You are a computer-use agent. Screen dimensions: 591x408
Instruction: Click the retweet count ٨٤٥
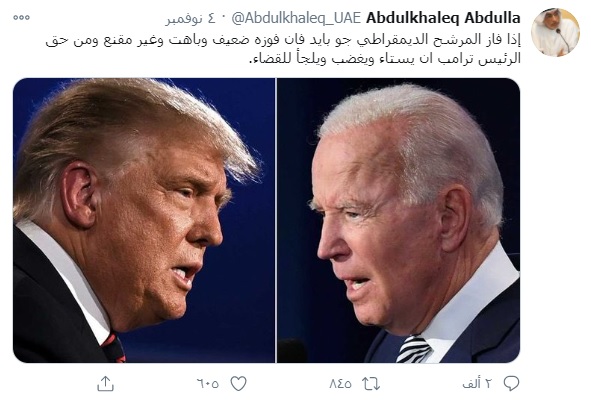click(340, 384)
